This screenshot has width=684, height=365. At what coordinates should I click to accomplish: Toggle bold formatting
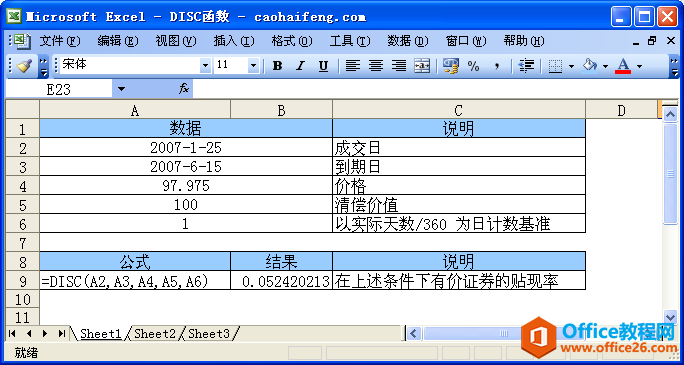pyautogui.click(x=277, y=66)
